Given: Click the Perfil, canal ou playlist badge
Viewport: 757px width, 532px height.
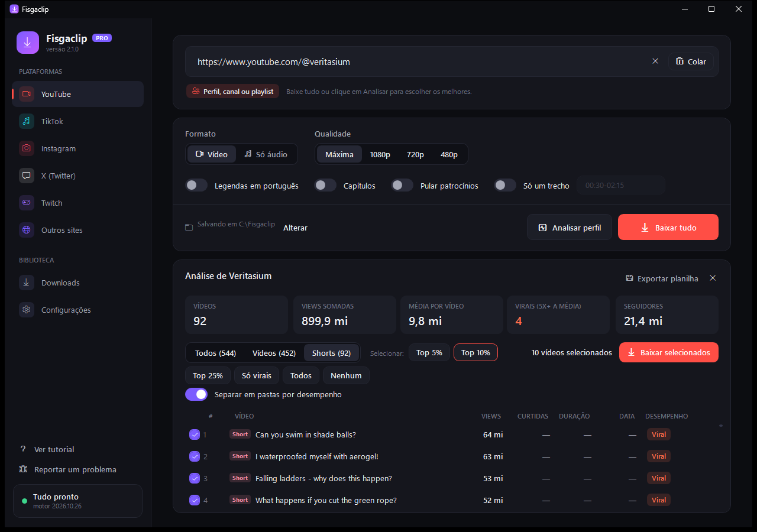Looking at the screenshot, I should (x=232, y=92).
